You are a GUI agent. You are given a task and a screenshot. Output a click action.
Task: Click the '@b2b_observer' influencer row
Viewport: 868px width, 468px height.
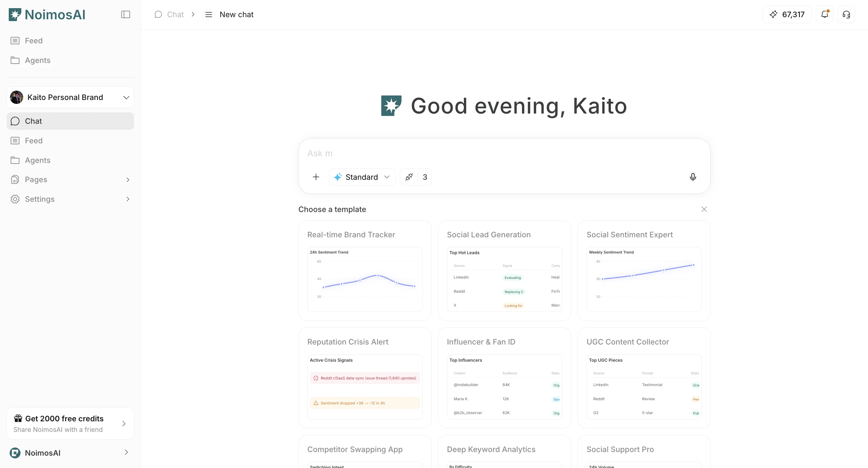coord(504,413)
